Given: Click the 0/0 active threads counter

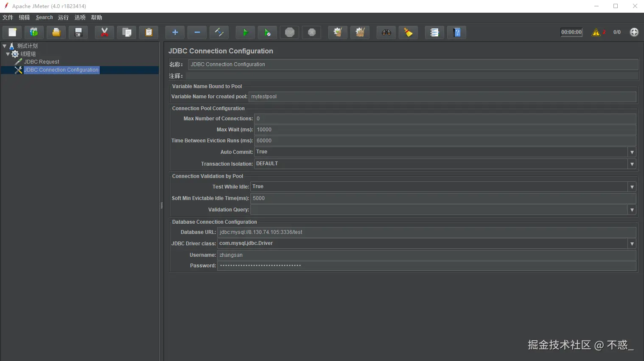Looking at the screenshot, I should (x=617, y=32).
